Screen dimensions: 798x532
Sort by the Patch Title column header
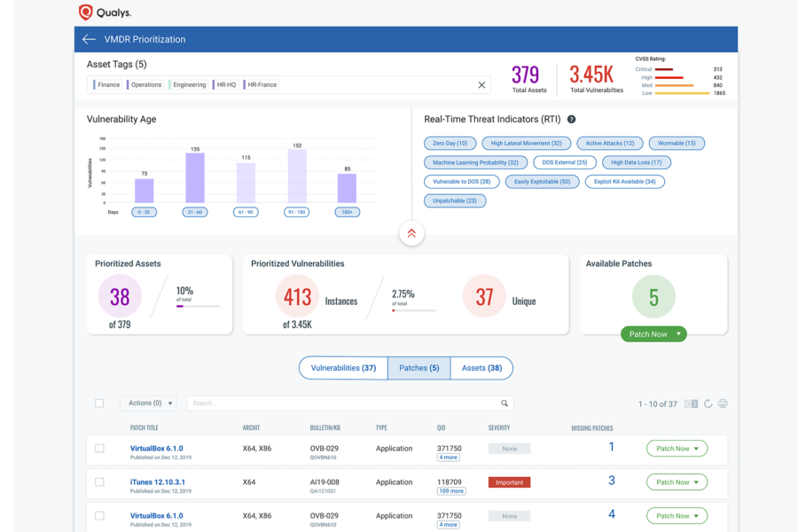point(144,427)
